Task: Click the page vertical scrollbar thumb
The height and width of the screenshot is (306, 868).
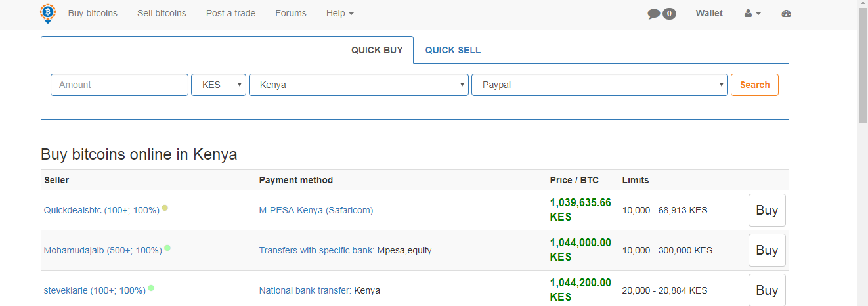Action: pos(863,66)
